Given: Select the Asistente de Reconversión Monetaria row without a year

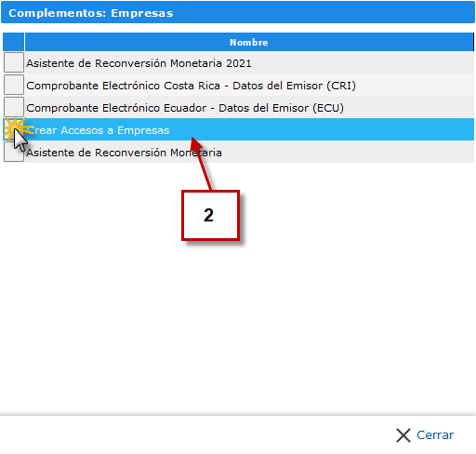Looking at the screenshot, I should point(238,152).
